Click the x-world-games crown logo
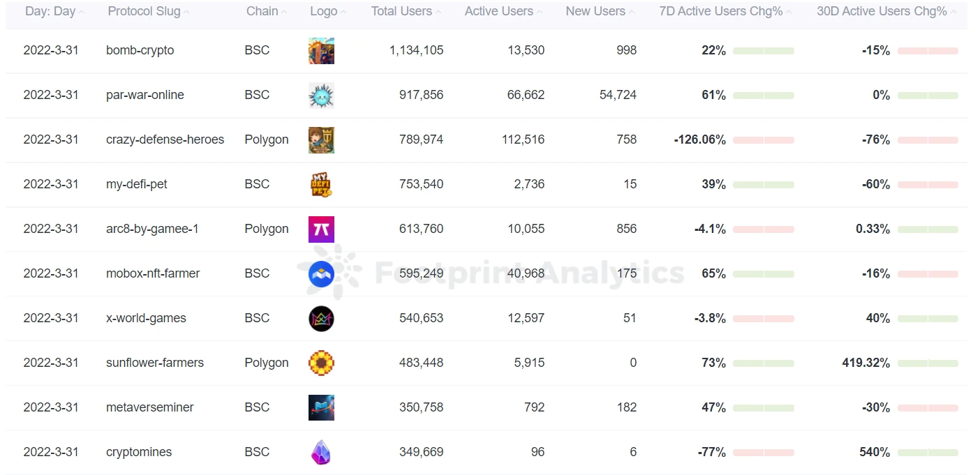The image size is (980, 475). tap(321, 319)
